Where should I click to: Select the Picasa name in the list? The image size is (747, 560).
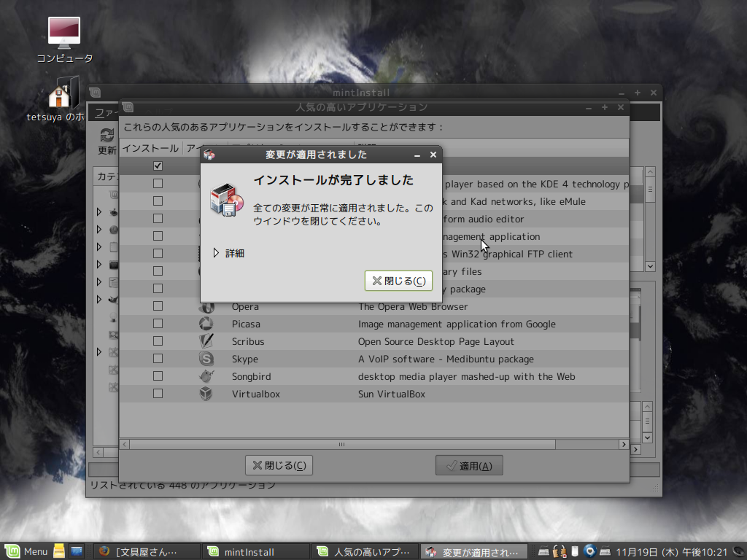point(246,324)
